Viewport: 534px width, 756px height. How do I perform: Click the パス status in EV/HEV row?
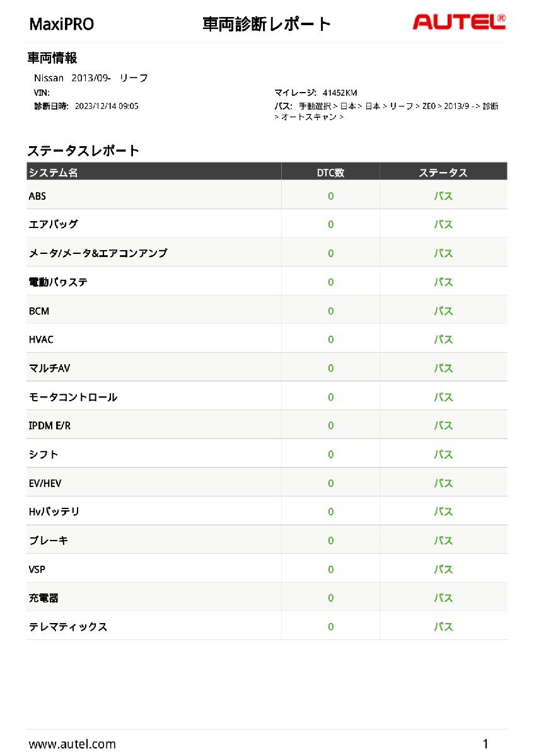[x=443, y=483]
